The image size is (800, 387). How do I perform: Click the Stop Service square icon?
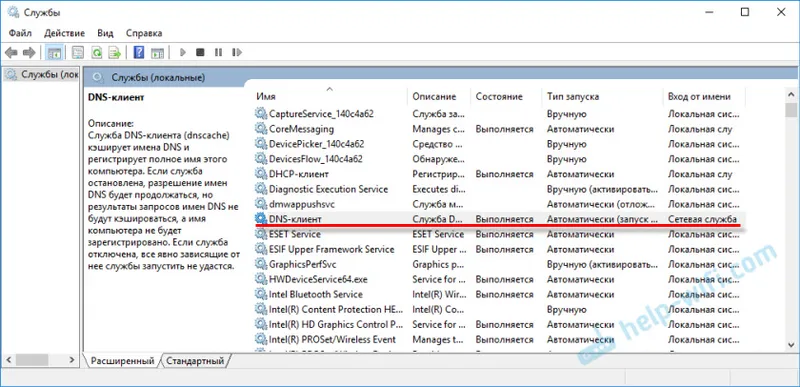pos(201,53)
